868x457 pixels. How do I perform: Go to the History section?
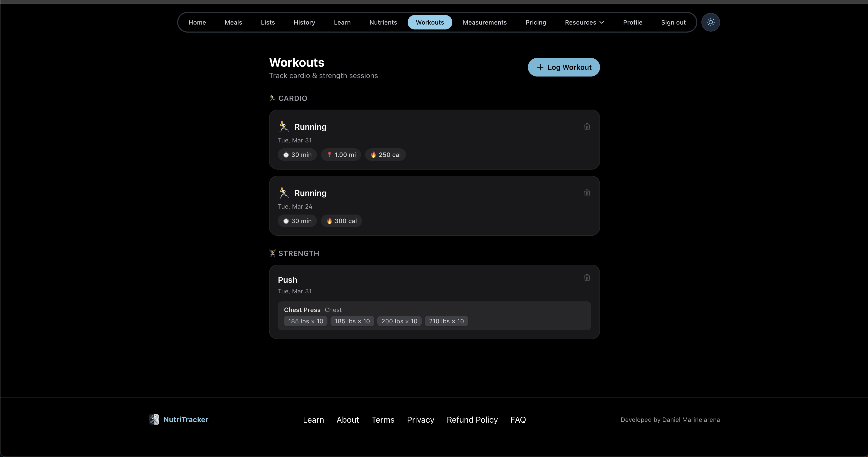point(304,22)
